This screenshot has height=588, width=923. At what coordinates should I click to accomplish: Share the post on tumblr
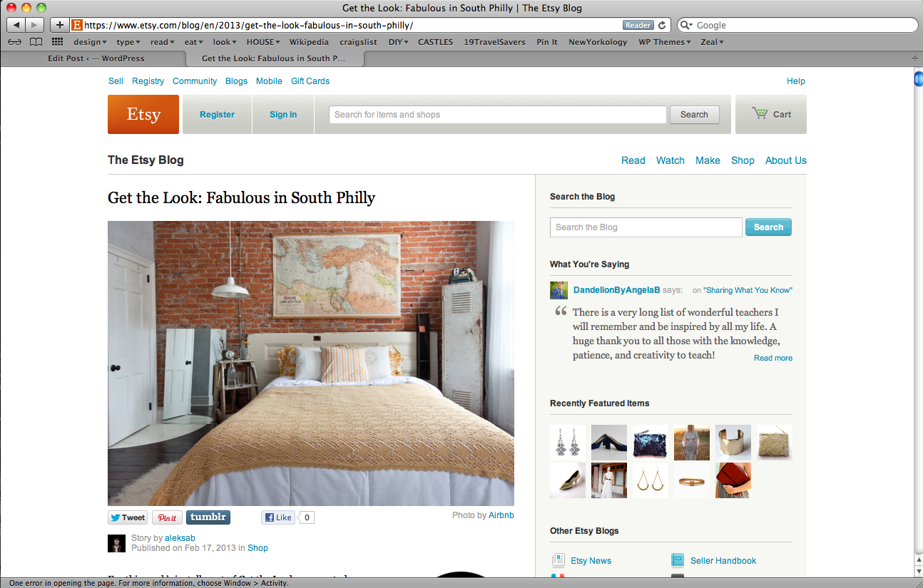pyautogui.click(x=208, y=517)
